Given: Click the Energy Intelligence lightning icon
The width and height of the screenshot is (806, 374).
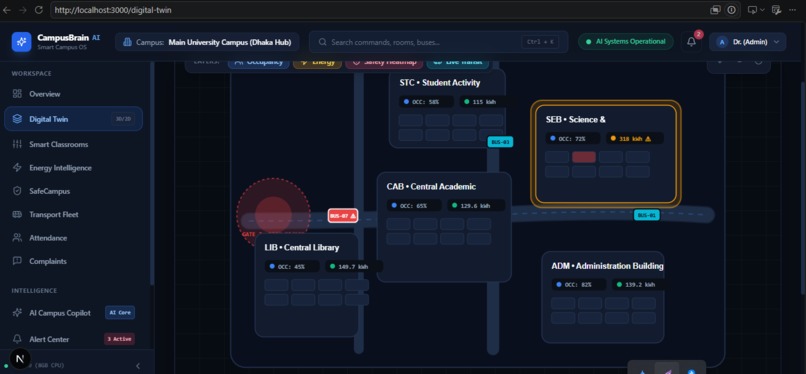Looking at the screenshot, I should (17, 168).
